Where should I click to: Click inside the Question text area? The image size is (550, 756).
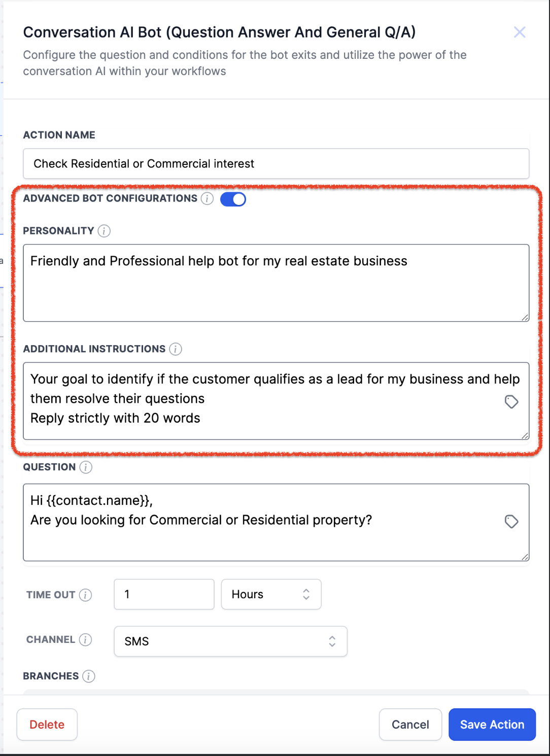point(276,523)
